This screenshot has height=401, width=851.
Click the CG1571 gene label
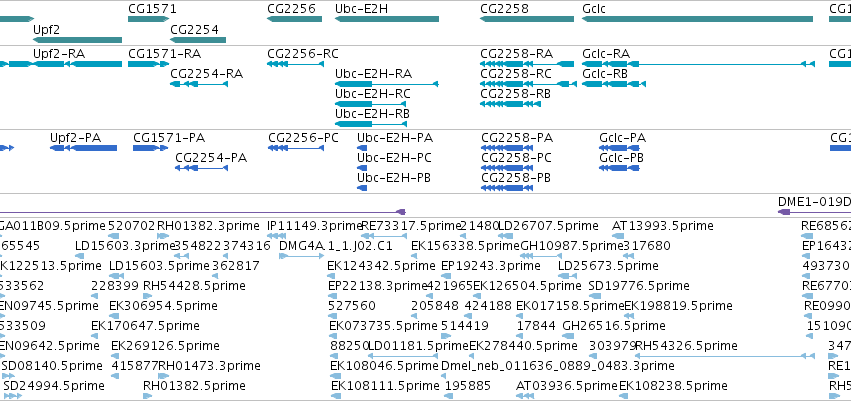click(152, 9)
